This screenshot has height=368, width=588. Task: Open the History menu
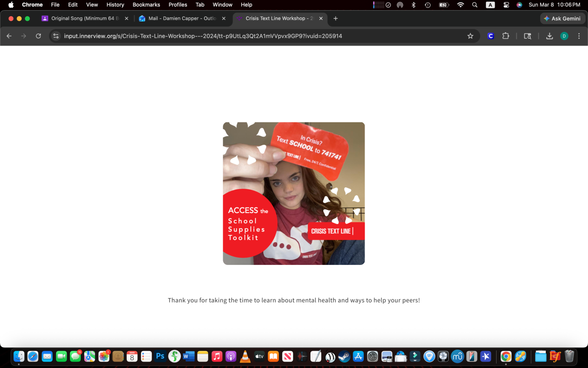[x=115, y=5]
